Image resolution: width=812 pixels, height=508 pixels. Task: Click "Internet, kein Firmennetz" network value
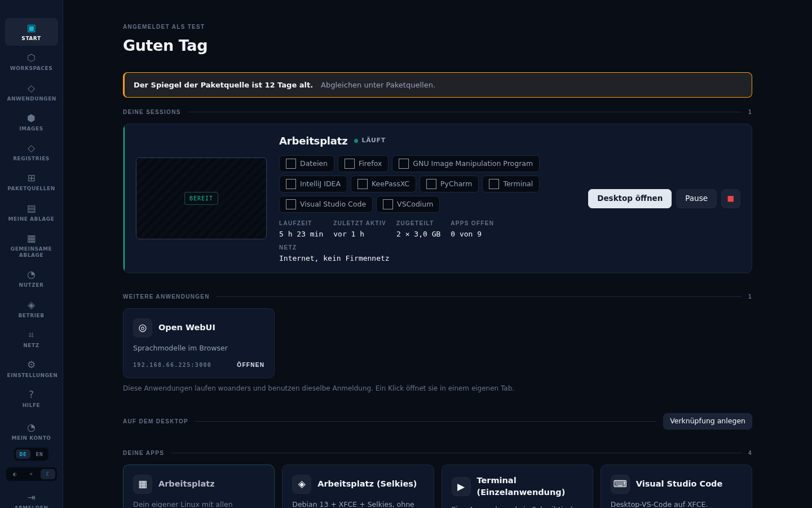[334, 259]
